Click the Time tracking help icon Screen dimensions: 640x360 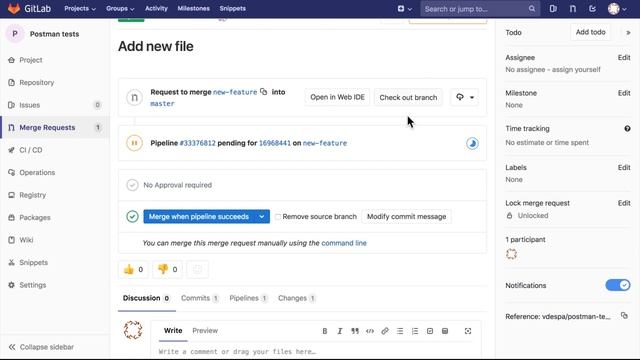[x=627, y=129]
